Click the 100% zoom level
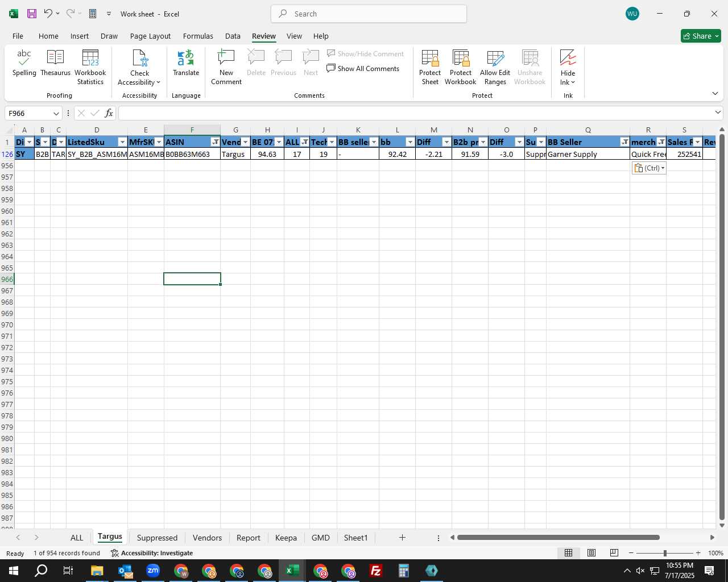The width and height of the screenshot is (728, 582). tap(715, 553)
